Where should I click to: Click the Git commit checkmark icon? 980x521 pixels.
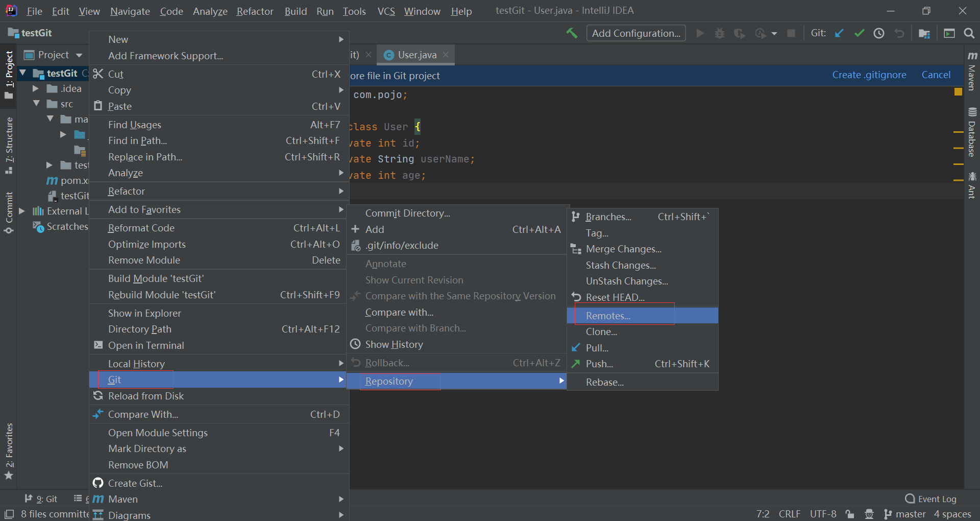[859, 33]
